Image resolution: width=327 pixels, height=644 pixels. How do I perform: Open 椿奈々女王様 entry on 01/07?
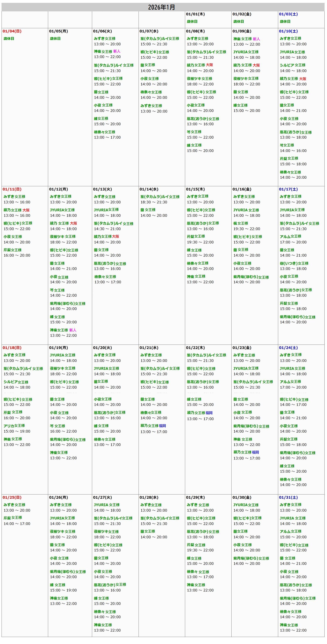click(x=151, y=92)
